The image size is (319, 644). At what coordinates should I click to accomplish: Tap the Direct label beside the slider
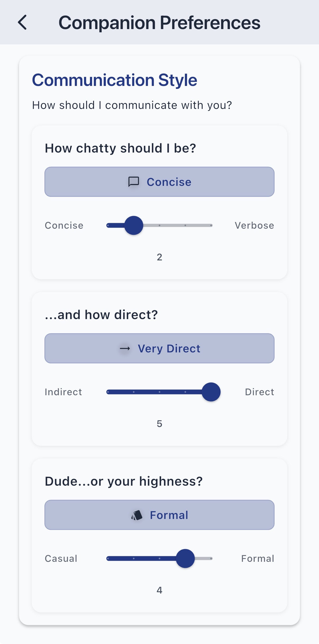tap(259, 392)
